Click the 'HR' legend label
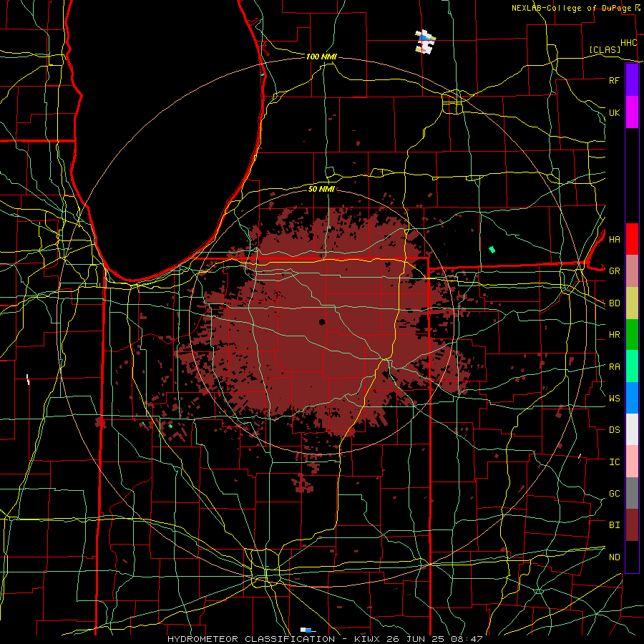Image resolution: width=644 pixels, height=644 pixels. [x=614, y=335]
